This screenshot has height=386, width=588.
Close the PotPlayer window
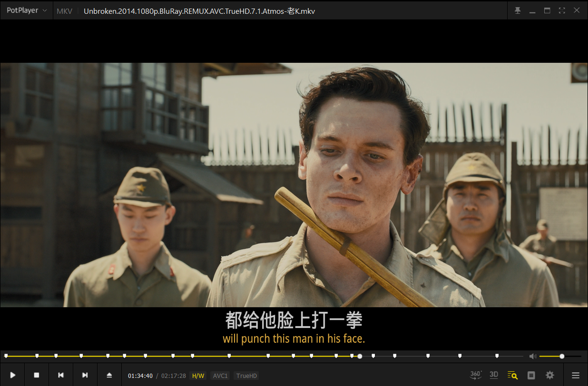click(x=577, y=10)
